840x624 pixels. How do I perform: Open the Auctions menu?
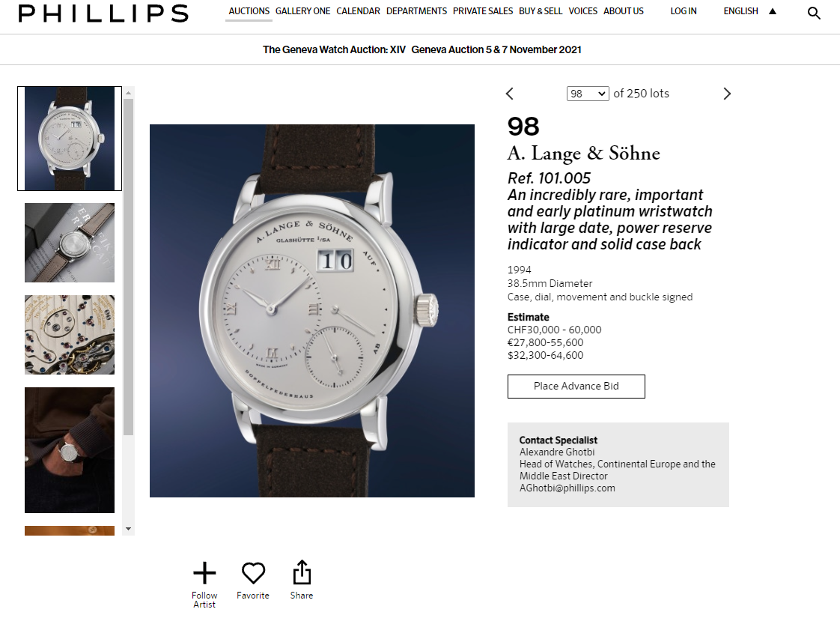(249, 11)
